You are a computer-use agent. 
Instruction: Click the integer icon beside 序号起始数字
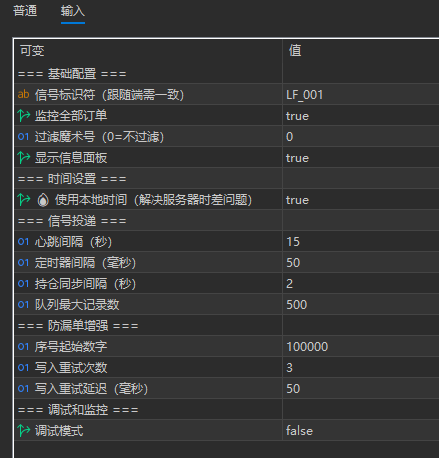tap(23, 347)
